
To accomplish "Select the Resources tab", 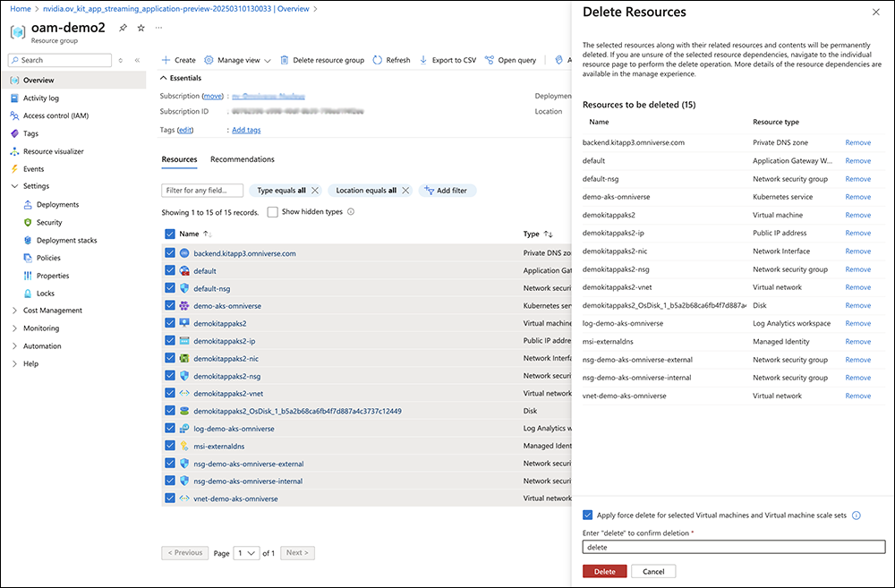I will click(179, 159).
